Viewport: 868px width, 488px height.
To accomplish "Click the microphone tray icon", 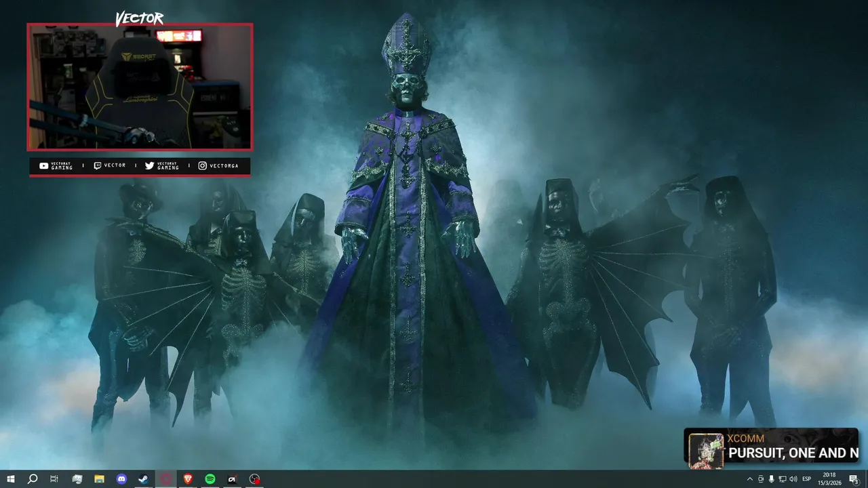I will click(771, 479).
